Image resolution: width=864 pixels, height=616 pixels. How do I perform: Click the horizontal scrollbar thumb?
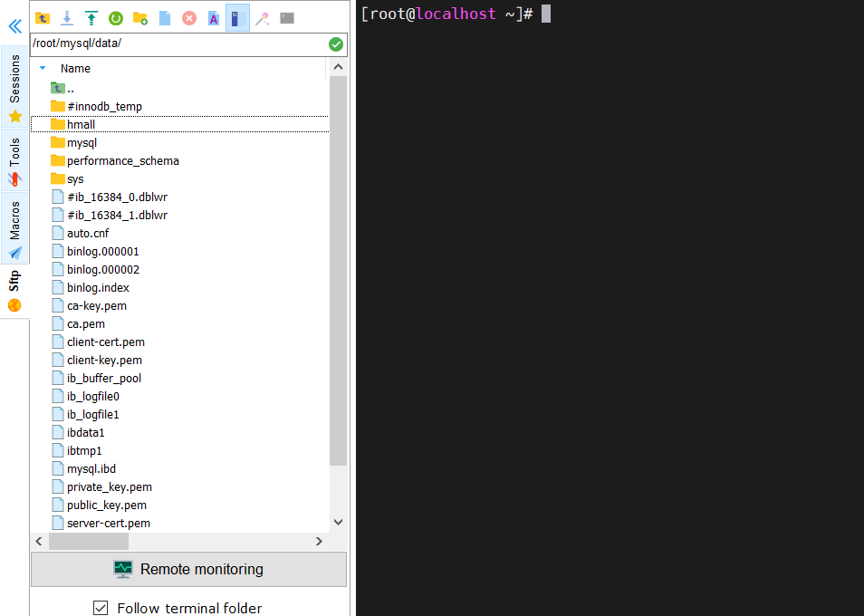[89, 541]
